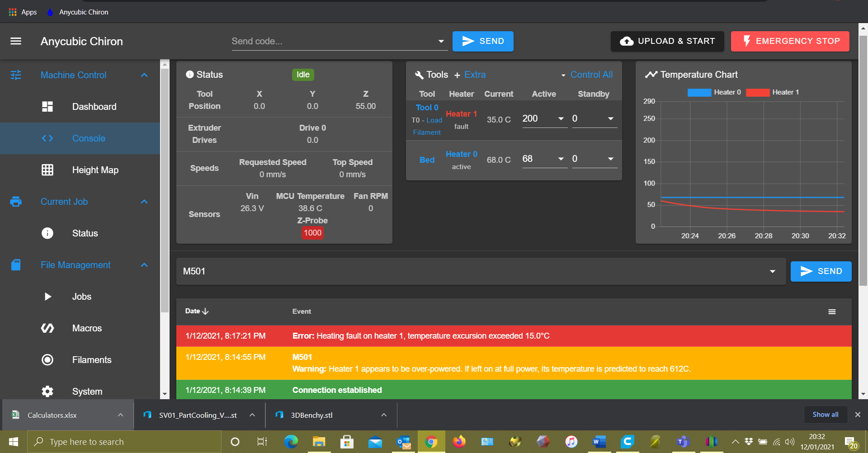Click the Chrome Apps grid icon
This screenshot has height=453, width=868.
[13, 12]
